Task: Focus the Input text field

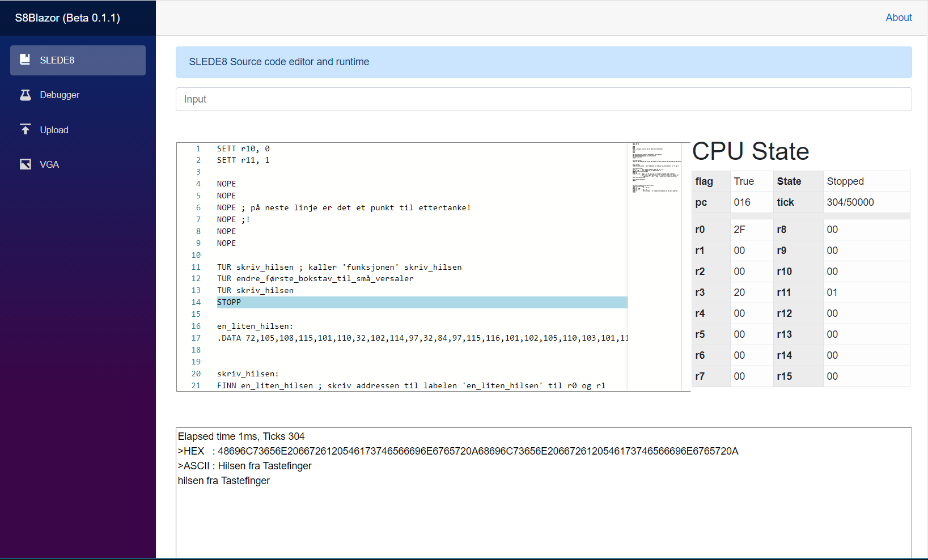Action: coord(544,99)
